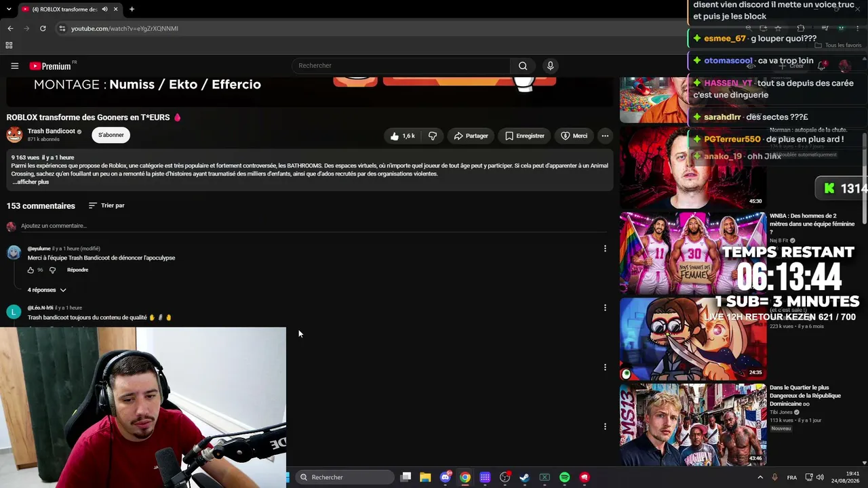Switch the FRA keyboard language indicator

tap(792, 477)
